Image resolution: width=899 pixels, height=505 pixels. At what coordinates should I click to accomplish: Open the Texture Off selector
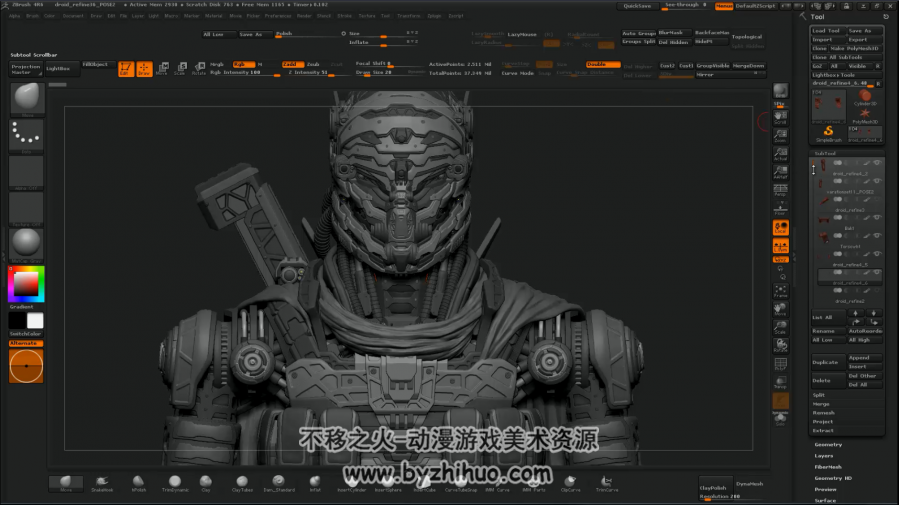[26, 209]
